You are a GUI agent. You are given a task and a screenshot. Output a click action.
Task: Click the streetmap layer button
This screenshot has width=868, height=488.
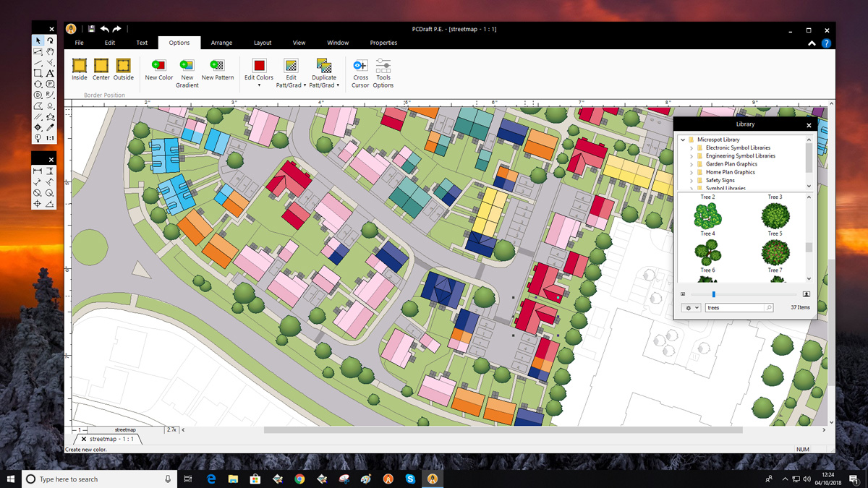point(125,430)
